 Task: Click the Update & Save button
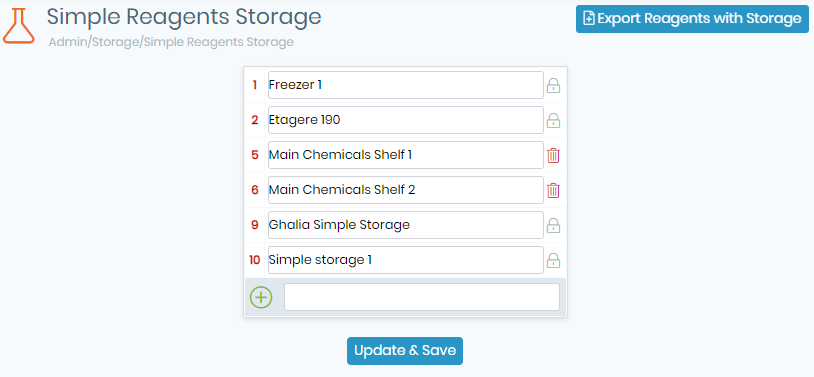(405, 351)
